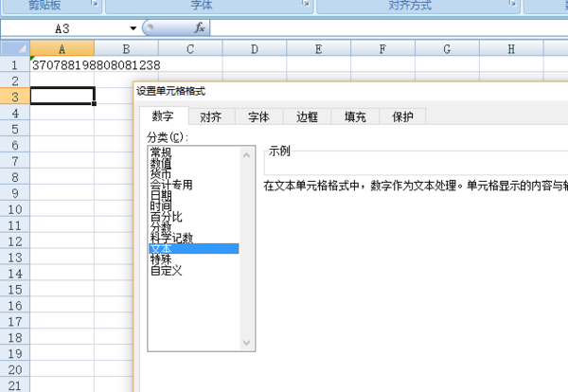Choose 分数 in the category list

[x=194, y=227]
